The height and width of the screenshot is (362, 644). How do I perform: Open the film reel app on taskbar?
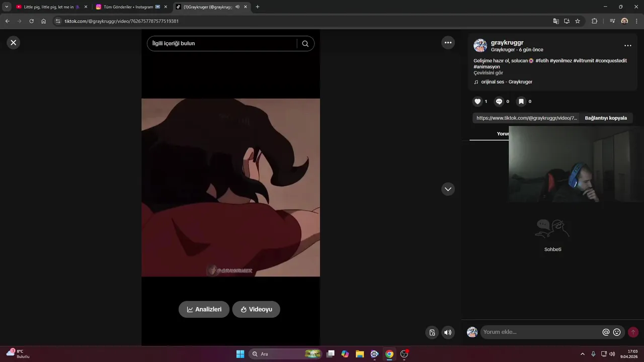374,354
